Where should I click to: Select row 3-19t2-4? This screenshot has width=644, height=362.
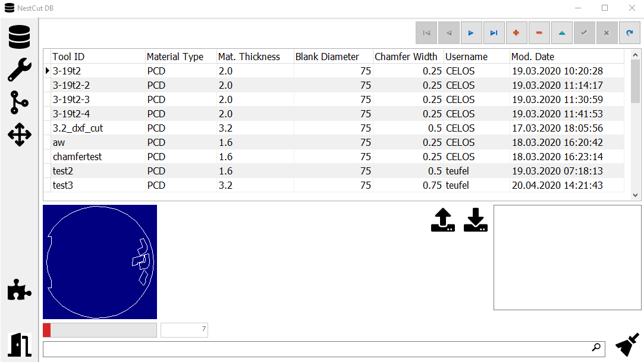(334, 114)
